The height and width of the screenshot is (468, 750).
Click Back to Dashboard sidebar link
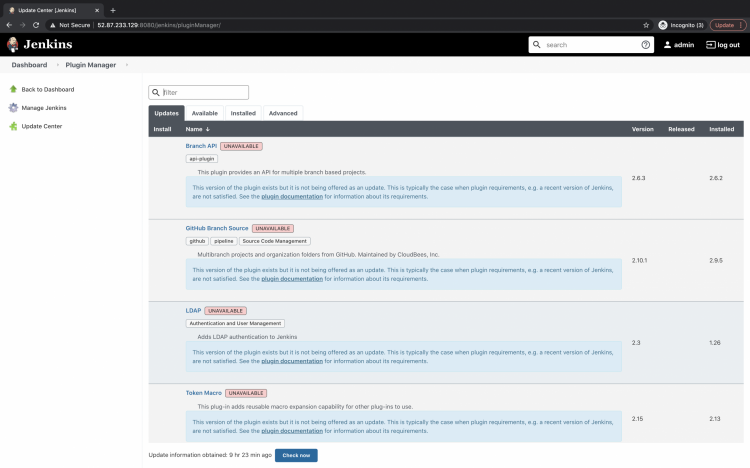point(48,89)
